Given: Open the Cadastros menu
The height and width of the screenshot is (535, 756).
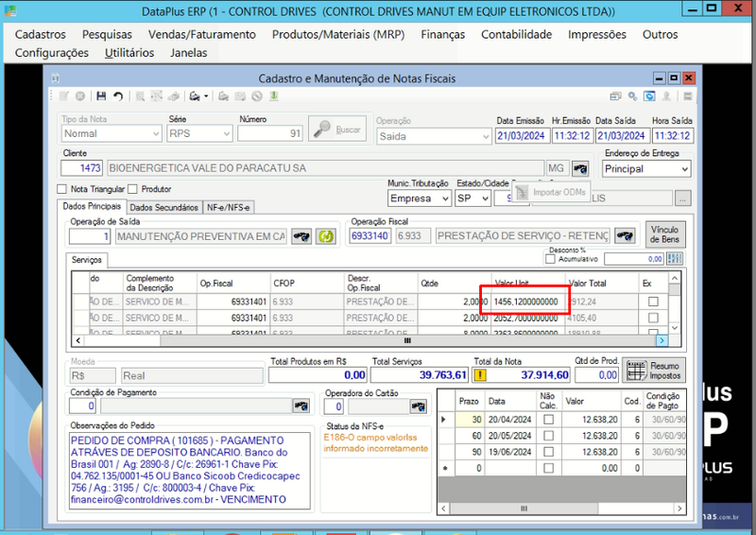Looking at the screenshot, I should [41, 35].
